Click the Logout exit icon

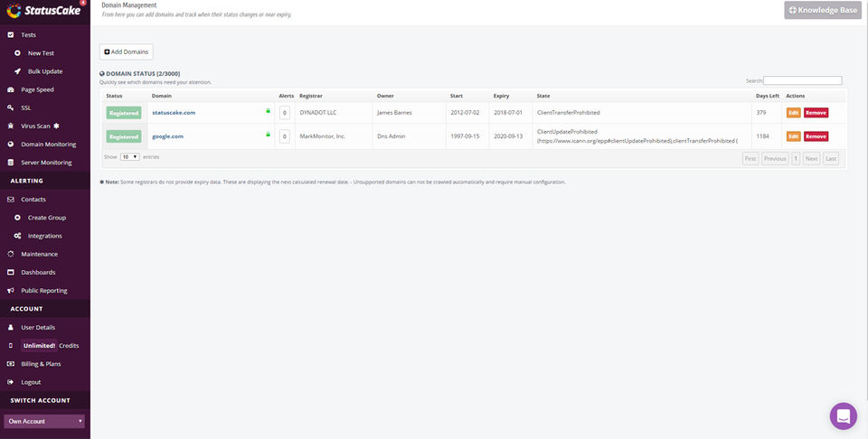point(11,382)
